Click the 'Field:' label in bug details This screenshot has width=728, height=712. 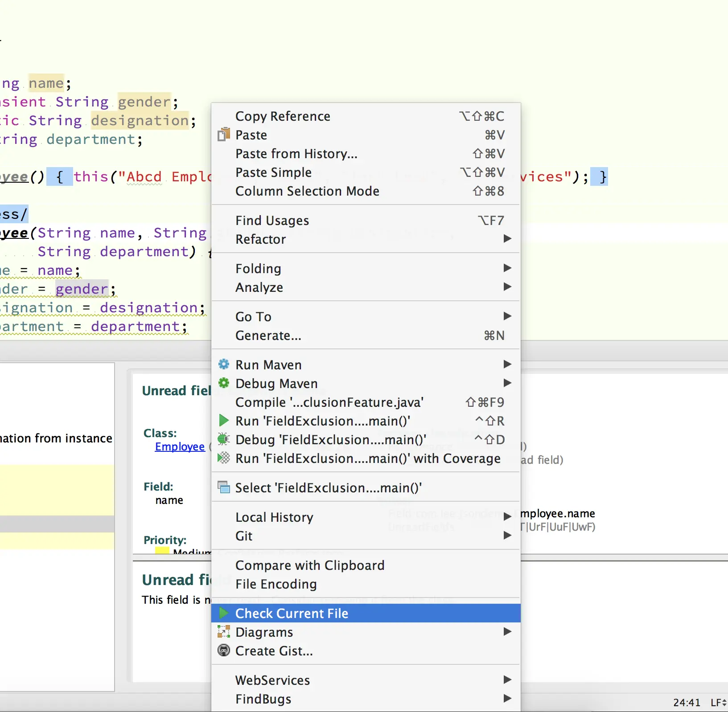click(158, 487)
